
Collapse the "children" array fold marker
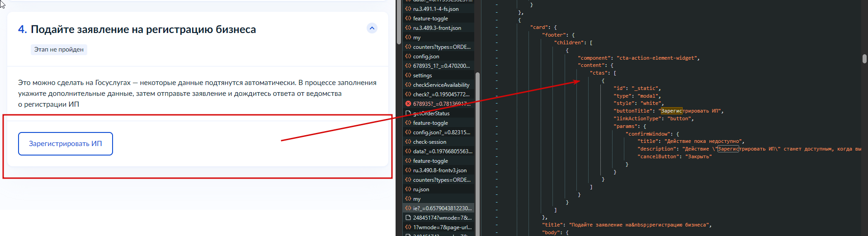pyautogui.click(x=497, y=43)
